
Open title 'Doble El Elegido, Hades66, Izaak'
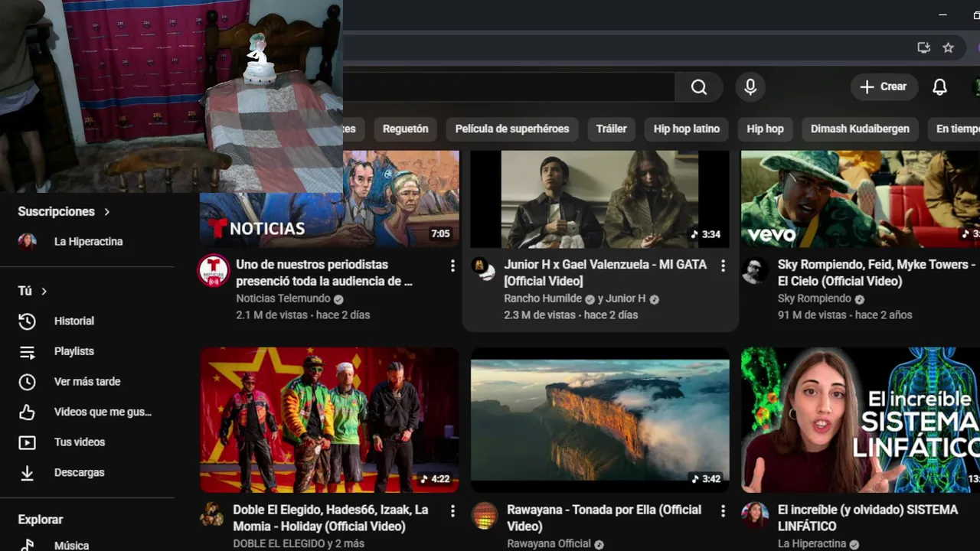[332, 517]
